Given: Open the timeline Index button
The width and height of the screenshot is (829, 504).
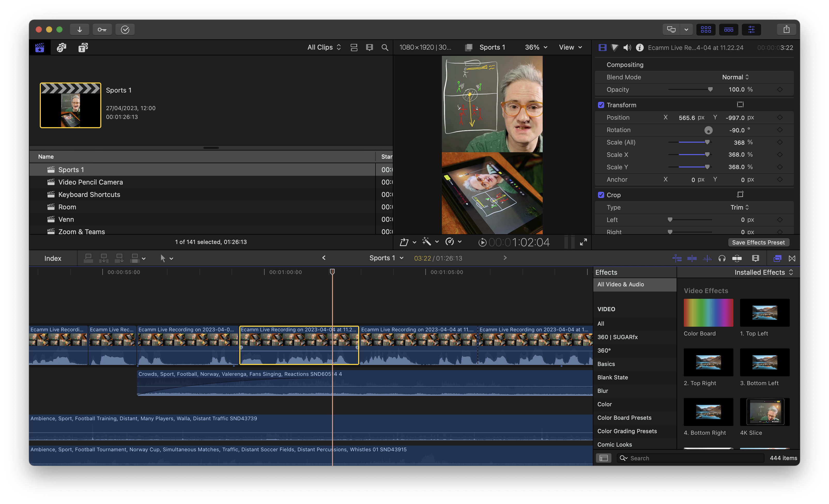Looking at the screenshot, I should click(x=53, y=258).
